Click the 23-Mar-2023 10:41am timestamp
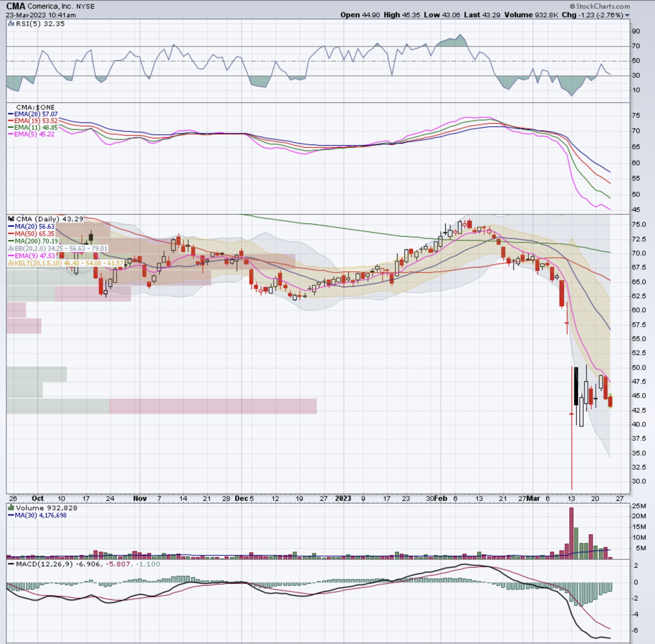Viewport: 655px width, 644px height. click(41, 15)
